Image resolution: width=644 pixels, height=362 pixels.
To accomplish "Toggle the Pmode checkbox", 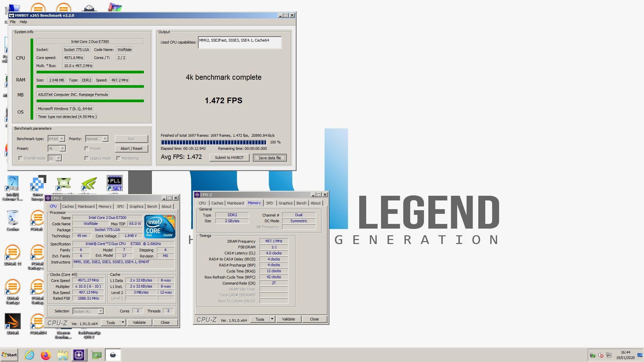I will point(87,148).
